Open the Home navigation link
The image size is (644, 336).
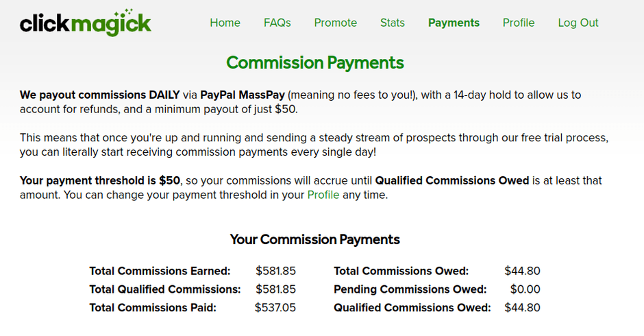tap(225, 23)
